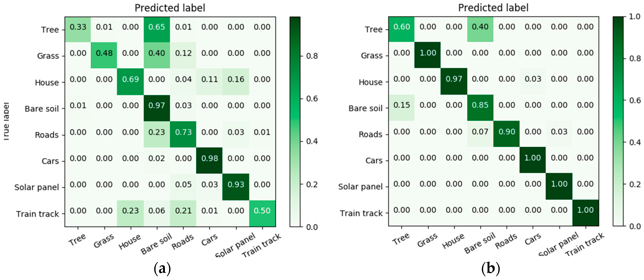The image size is (644, 280).
Task: Click the 1.0 label on right colorbar
Action: (634, 17)
